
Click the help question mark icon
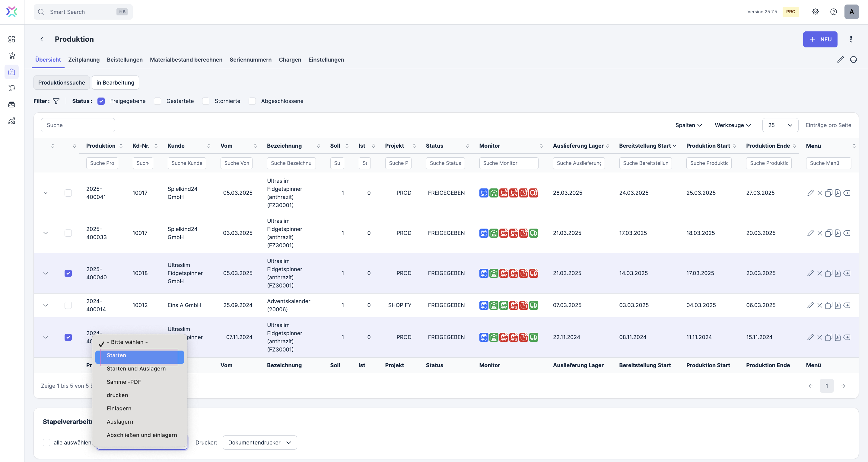pos(833,12)
